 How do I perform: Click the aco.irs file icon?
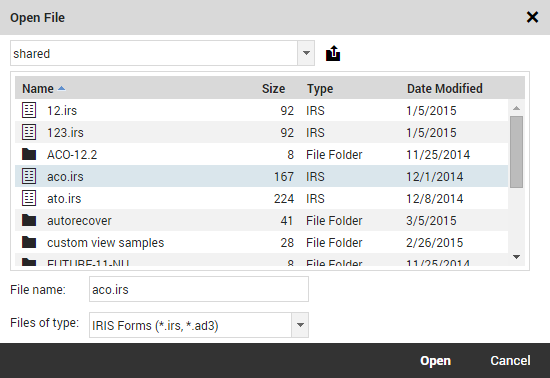point(29,176)
